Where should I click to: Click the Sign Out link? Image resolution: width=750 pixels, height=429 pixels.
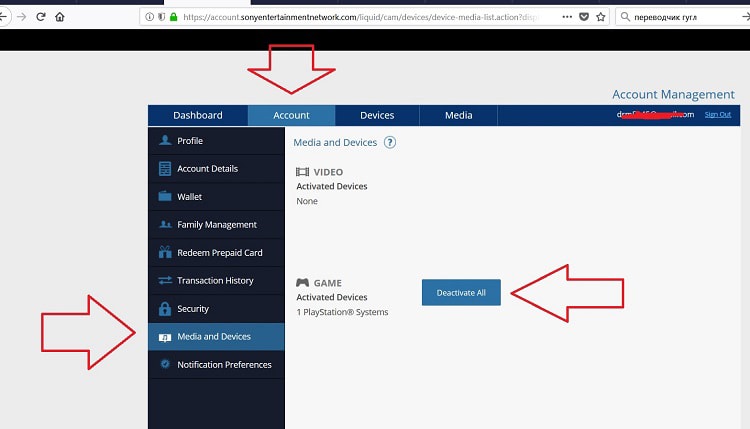[717, 114]
